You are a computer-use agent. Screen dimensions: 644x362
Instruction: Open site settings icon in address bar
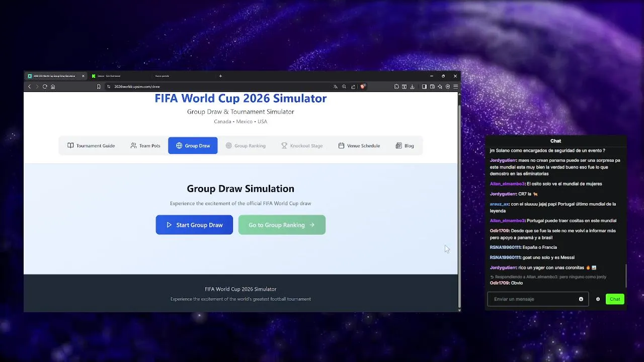point(109,86)
